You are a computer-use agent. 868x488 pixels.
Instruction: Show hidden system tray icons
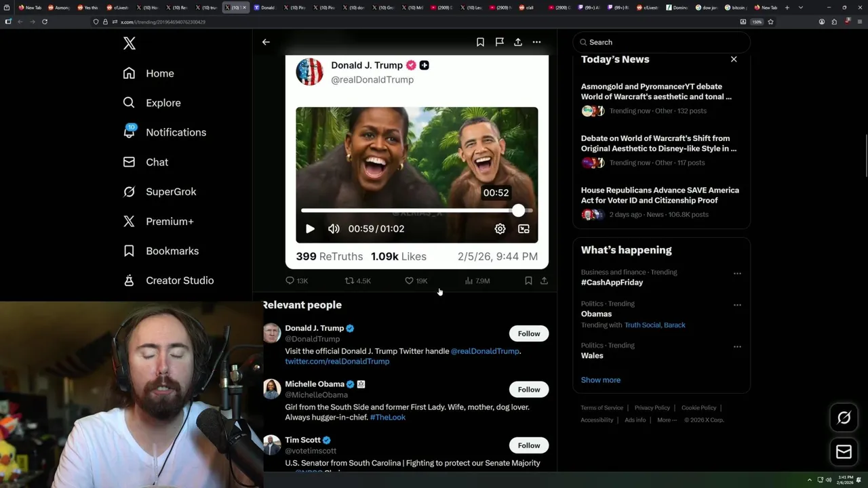coord(809,480)
